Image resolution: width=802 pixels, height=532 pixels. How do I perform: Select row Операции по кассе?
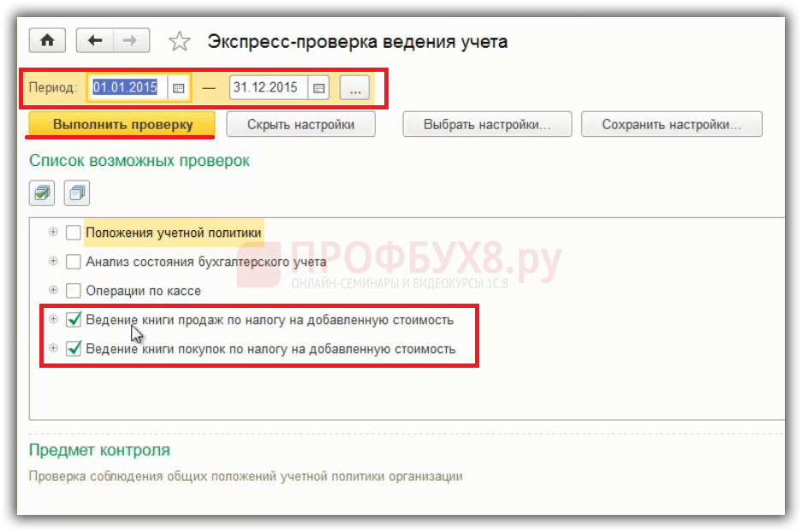tap(143, 291)
